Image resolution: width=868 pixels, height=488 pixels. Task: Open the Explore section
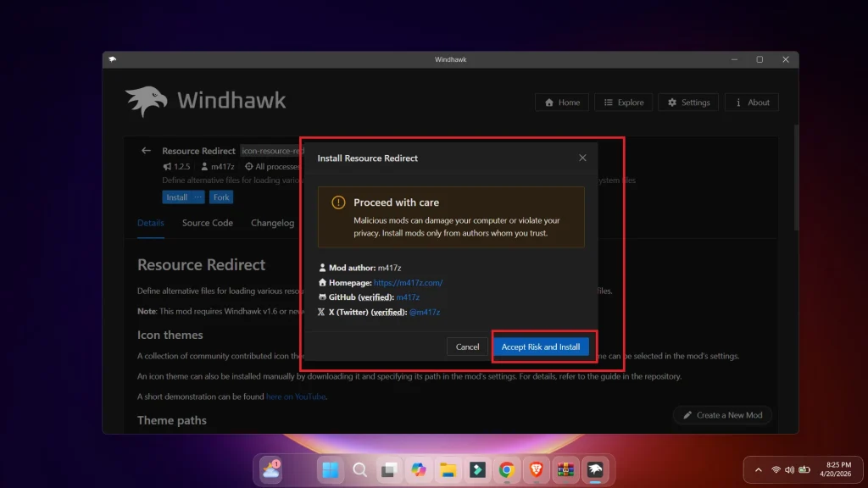click(x=623, y=102)
